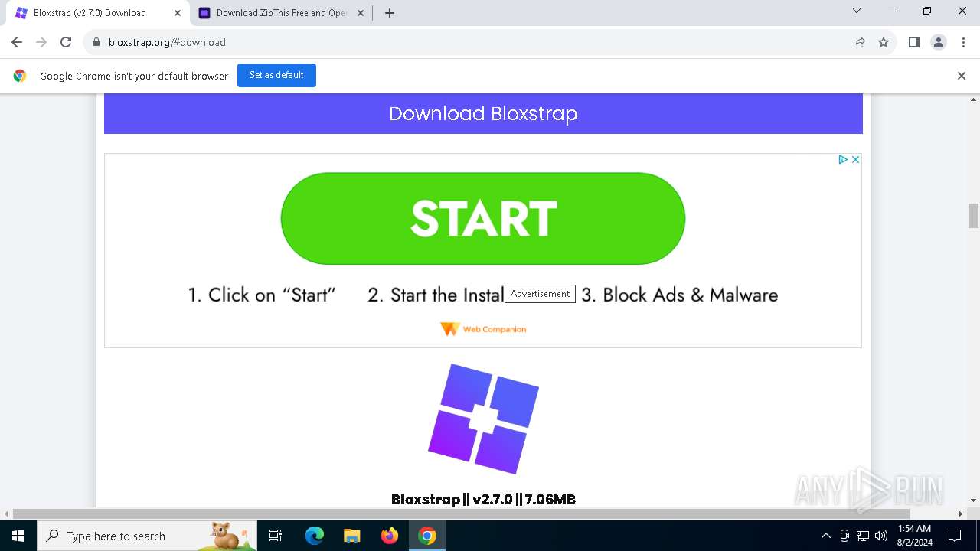Dismiss the default browser notification bar
Screen dimensions: 980x551
[962, 76]
